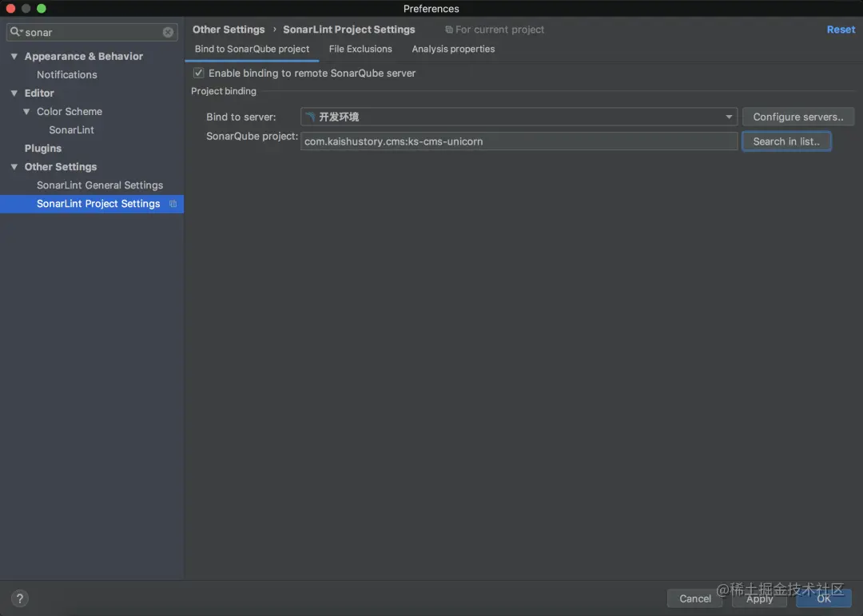The width and height of the screenshot is (863, 616).
Task: Click Other Settings breadcrumb
Action: tap(229, 30)
